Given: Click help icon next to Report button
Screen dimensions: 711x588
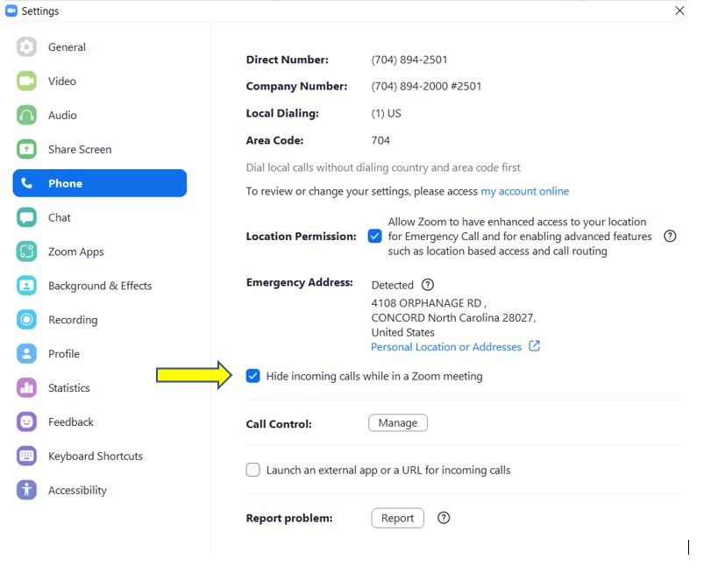Looking at the screenshot, I should click(x=444, y=518).
